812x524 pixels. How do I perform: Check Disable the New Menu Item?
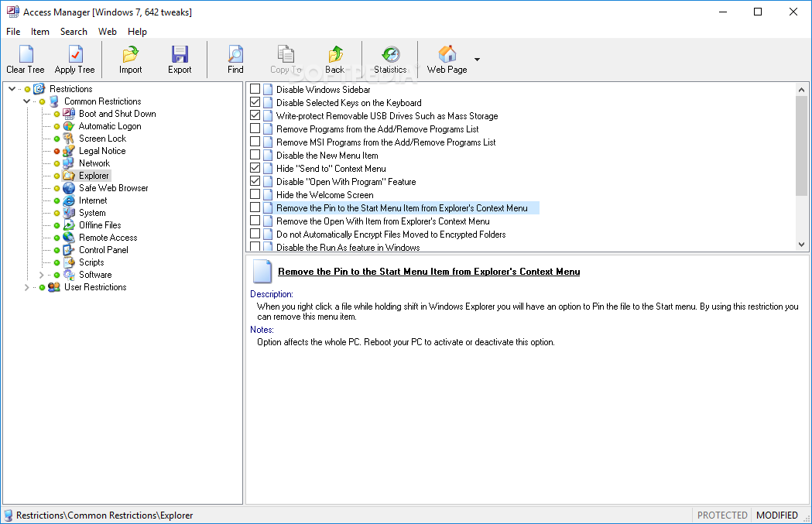(x=255, y=154)
